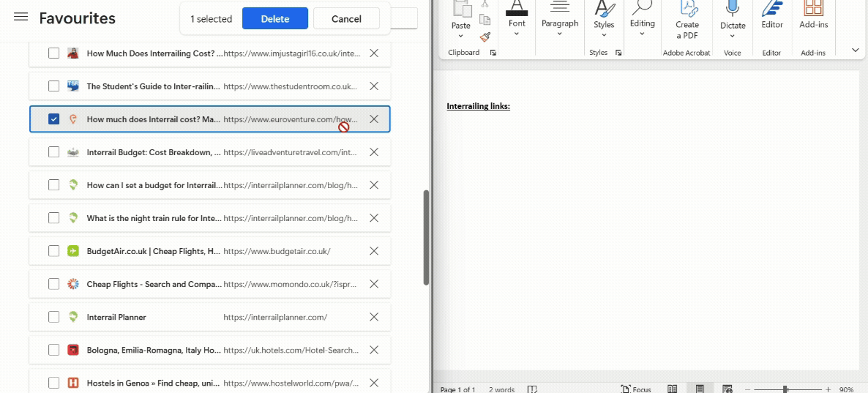The image size is (868, 393).
Task: Tick checkbox for Interrail Planner favourite
Action: (53, 317)
